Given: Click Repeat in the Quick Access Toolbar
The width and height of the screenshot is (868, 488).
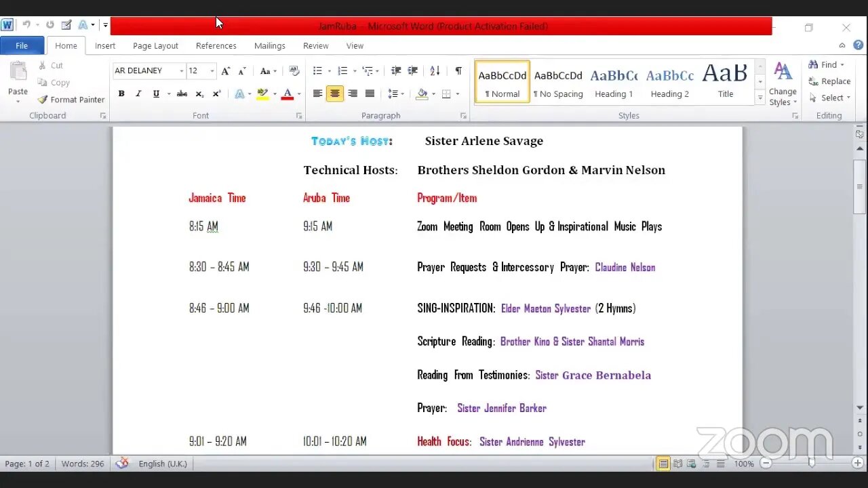Looking at the screenshot, I should pyautogui.click(x=50, y=25).
